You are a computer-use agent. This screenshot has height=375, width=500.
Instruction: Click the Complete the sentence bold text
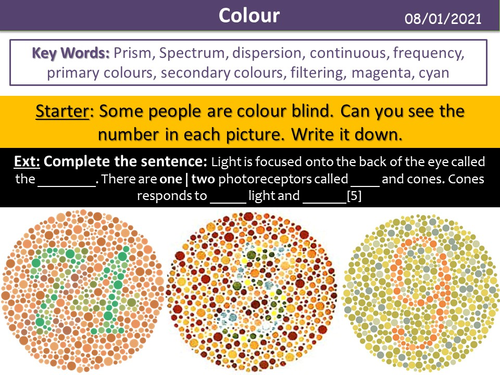click(125, 161)
